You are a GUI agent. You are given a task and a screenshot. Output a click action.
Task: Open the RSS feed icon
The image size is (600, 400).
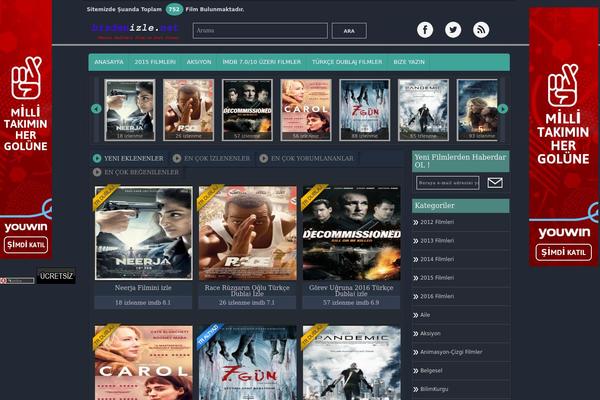(x=481, y=30)
